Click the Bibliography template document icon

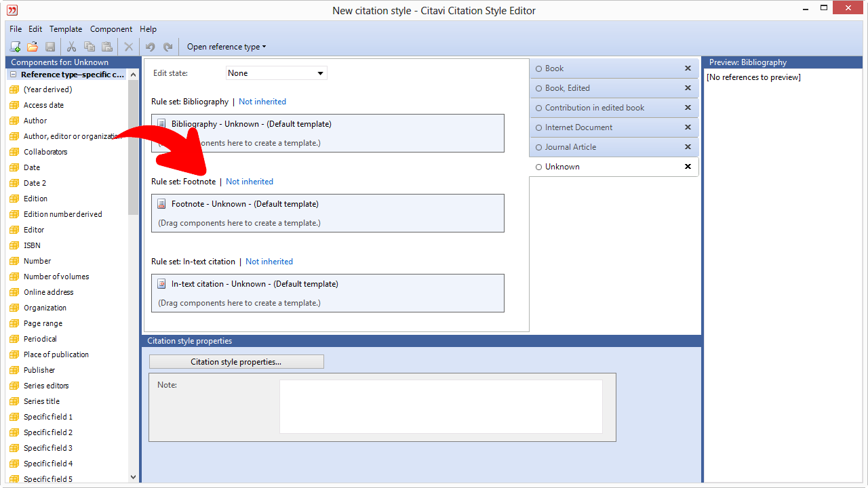click(x=161, y=124)
